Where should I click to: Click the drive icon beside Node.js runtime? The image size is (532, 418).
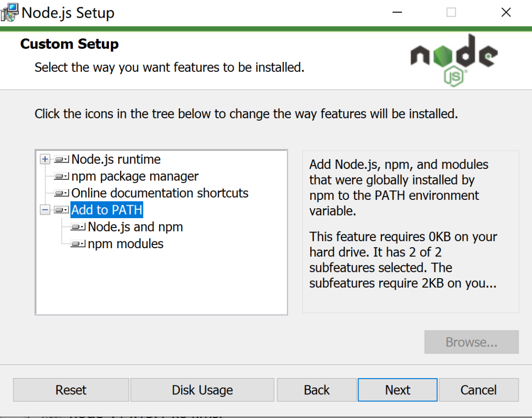(62, 160)
